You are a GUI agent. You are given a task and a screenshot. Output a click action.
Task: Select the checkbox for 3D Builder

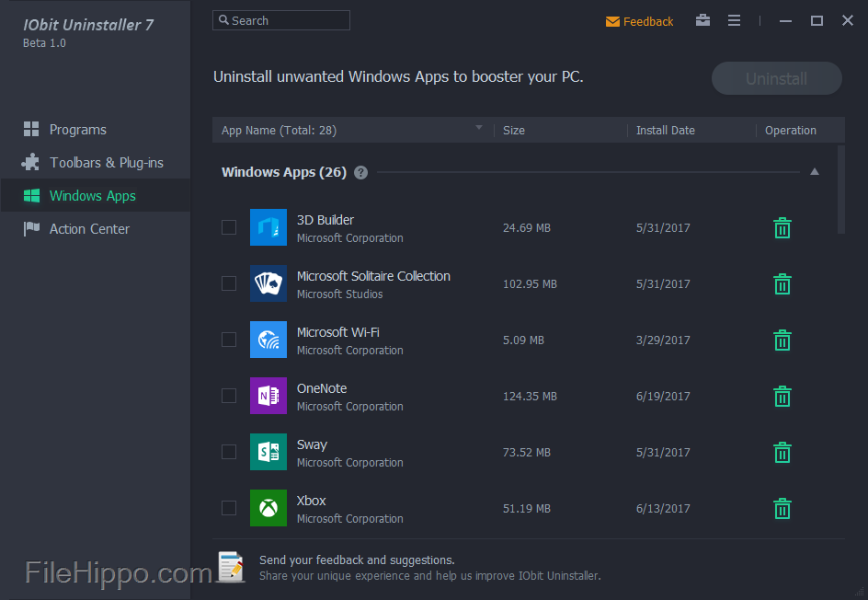click(x=229, y=227)
